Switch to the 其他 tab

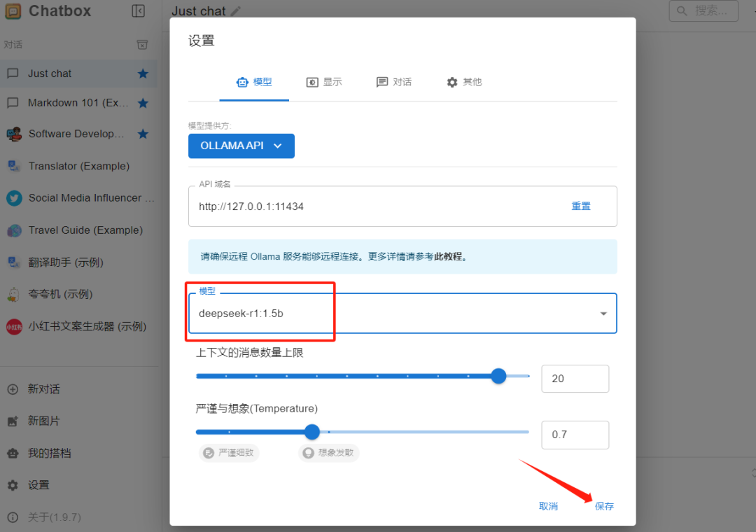point(464,83)
